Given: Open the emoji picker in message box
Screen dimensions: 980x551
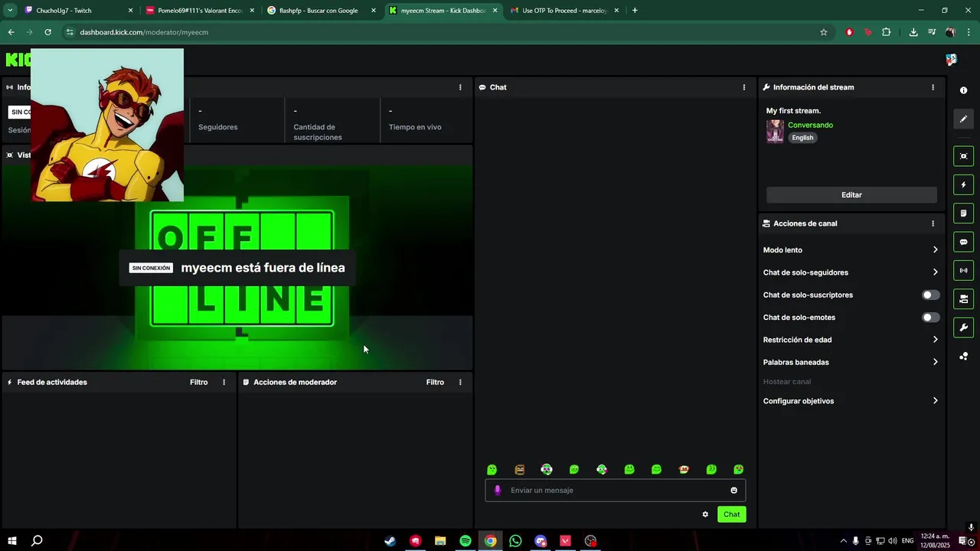Looking at the screenshot, I should click(733, 491).
